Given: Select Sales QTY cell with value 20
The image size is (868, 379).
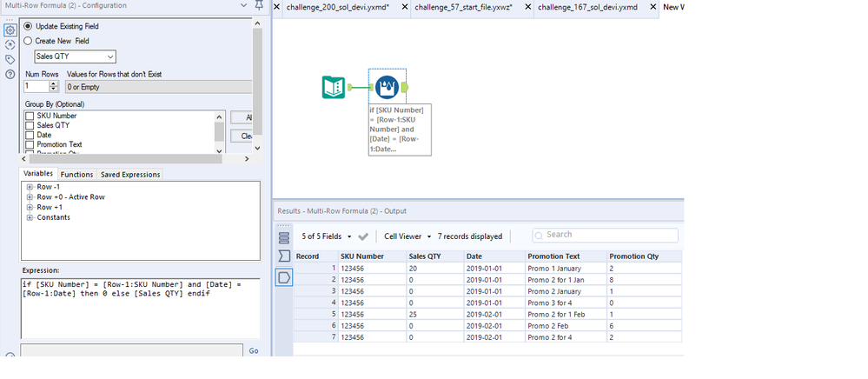Looking at the screenshot, I should [434, 269].
